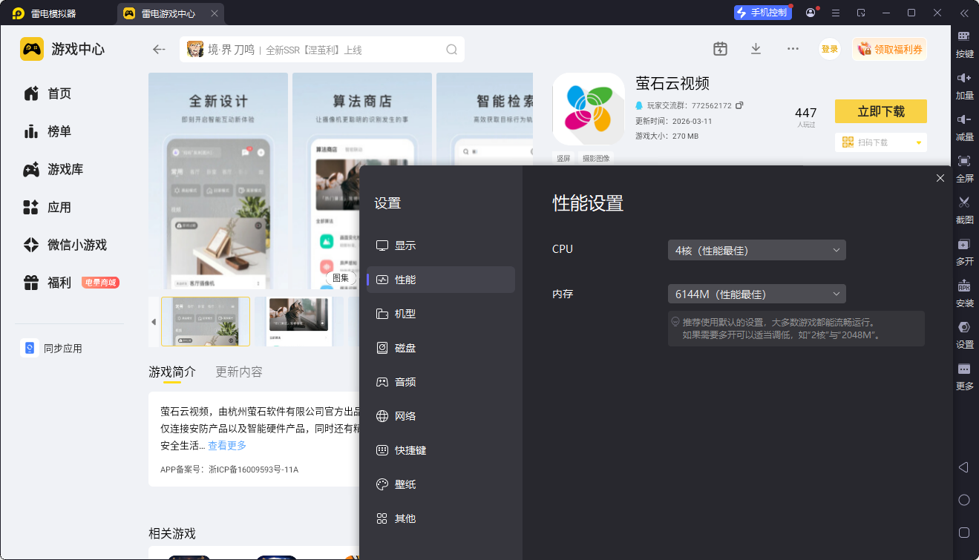The height and width of the screenshot is (560, 979).
Task: Copy the player group number icon
Action: click(739, 105)
